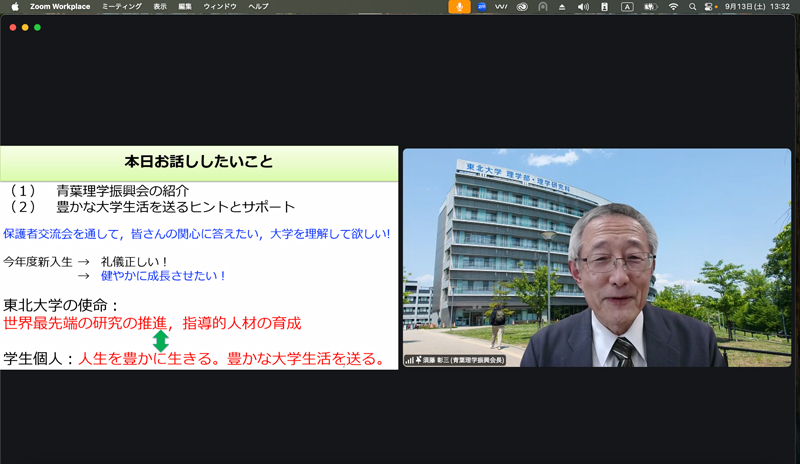Open the W/ menu bar icon
Image resolution: width=800 pixels, height=464 pixels.
click(x=501, y=7)
